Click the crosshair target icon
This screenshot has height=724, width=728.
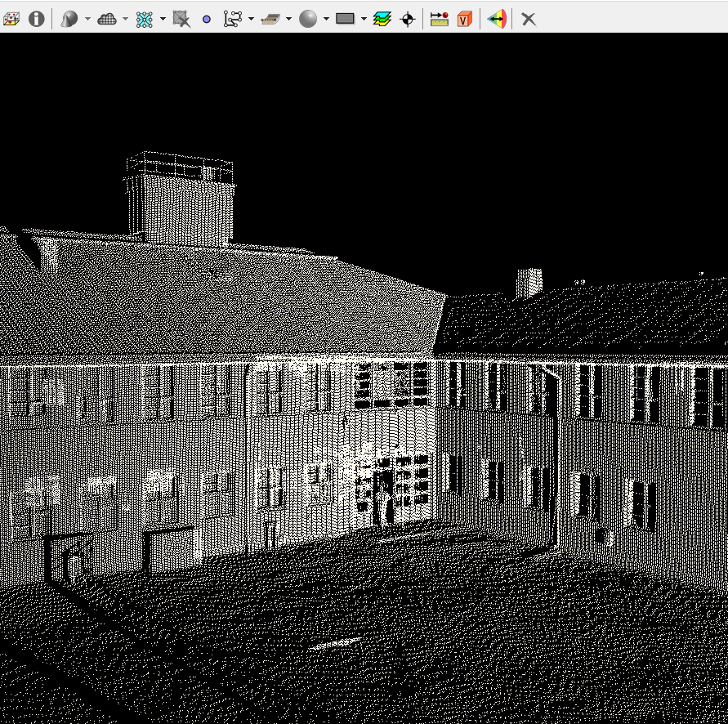(408, 19)
